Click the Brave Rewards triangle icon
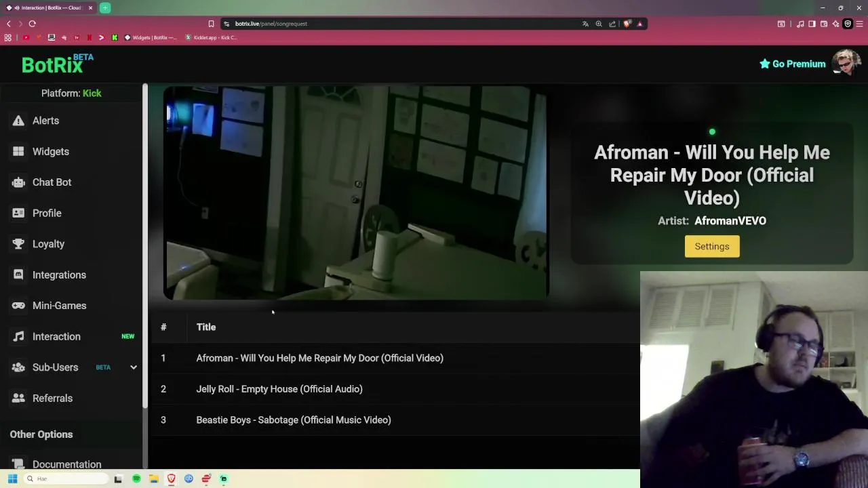The height and width of the screenshot is (488, 868). click(x=639, y=24)
